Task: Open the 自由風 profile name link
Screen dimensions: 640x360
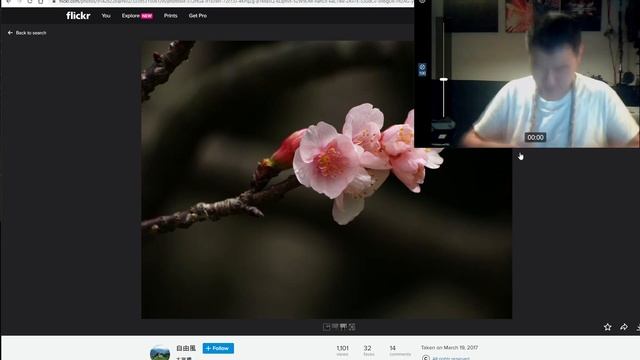Action: click(x=186, y=348)
